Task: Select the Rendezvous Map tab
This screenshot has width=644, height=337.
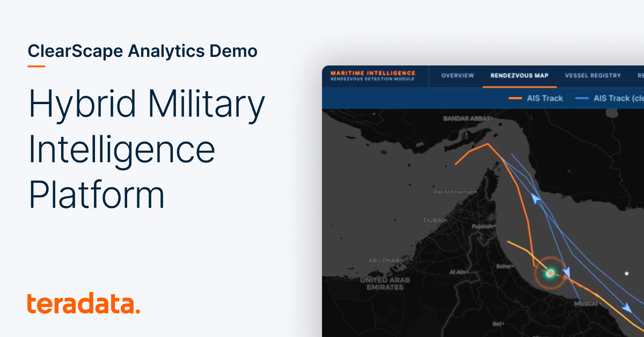Action: 519,76
